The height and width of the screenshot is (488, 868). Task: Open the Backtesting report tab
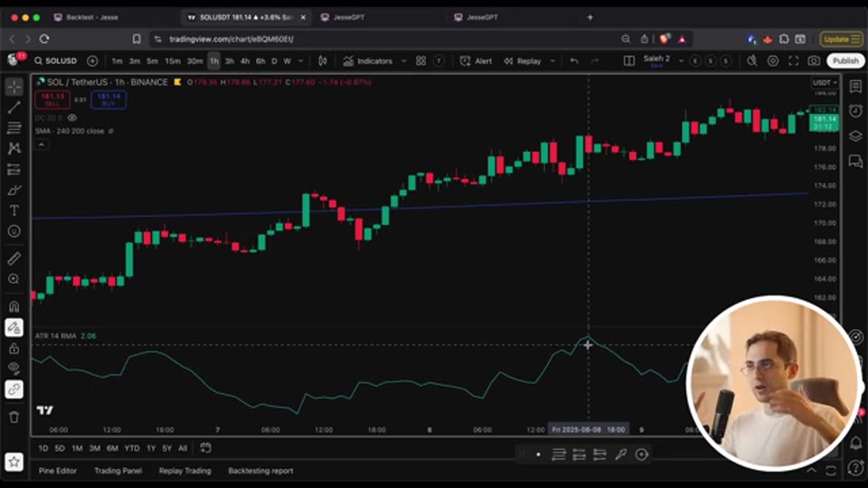[260, 471]
